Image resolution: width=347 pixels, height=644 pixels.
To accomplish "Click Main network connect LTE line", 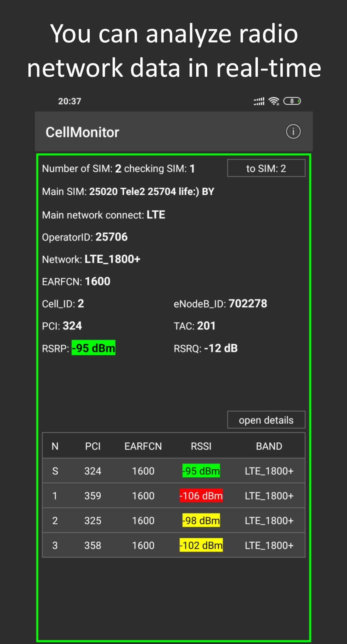I will (104, 215).
